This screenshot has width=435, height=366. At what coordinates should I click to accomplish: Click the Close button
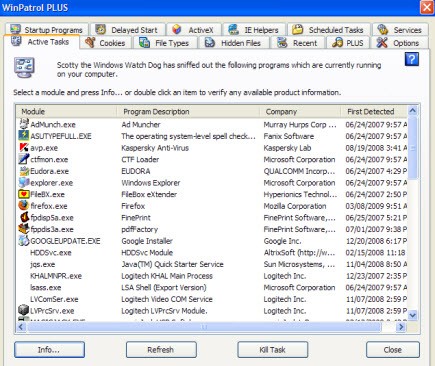(393, 350)
